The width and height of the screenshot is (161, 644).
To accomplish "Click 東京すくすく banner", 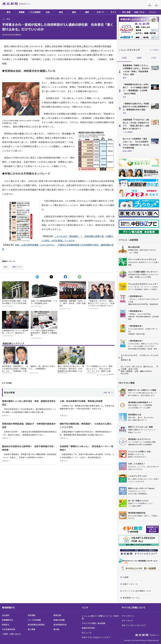I will pyautogui.click(x=139, y=163).
